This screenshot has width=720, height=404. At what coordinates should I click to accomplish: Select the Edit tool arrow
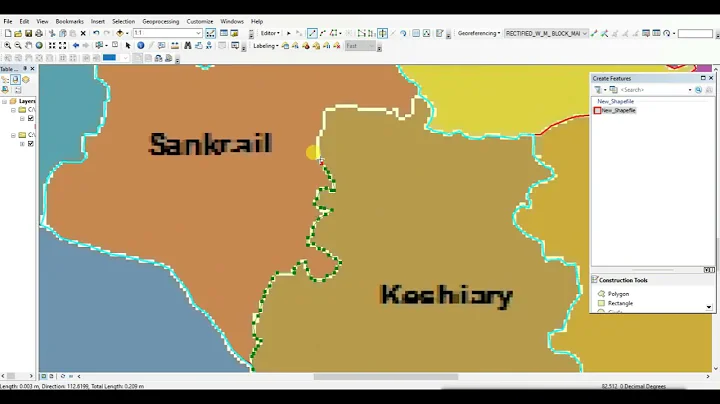289,34
